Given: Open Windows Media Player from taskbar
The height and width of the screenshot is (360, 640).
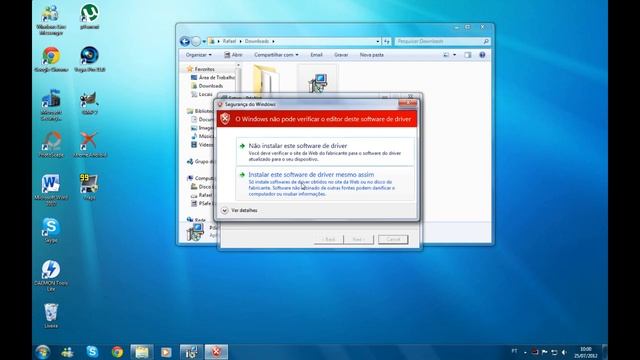Looking at the screenshot, I should coord(166,352).
